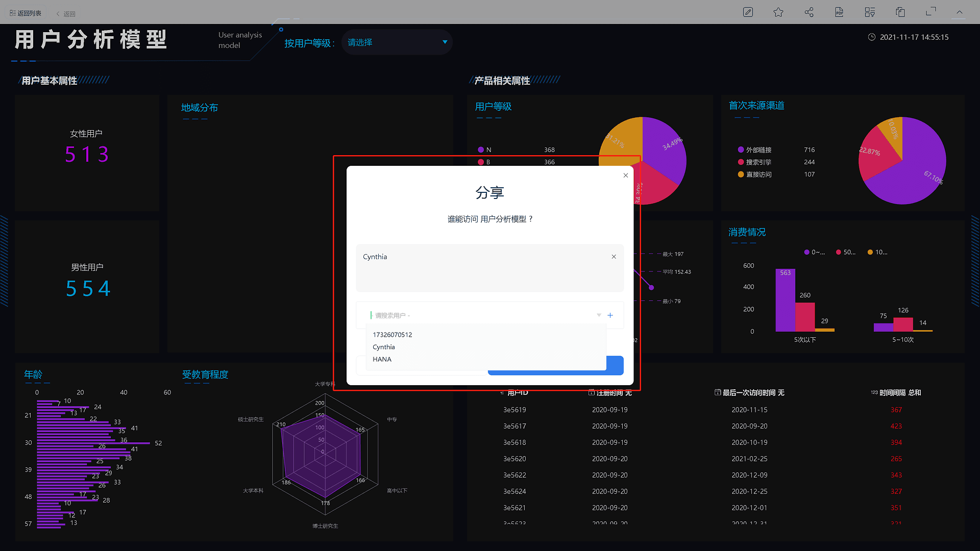
Task: Click the dashboard layout icon
Action: click(x=871, y=11)
